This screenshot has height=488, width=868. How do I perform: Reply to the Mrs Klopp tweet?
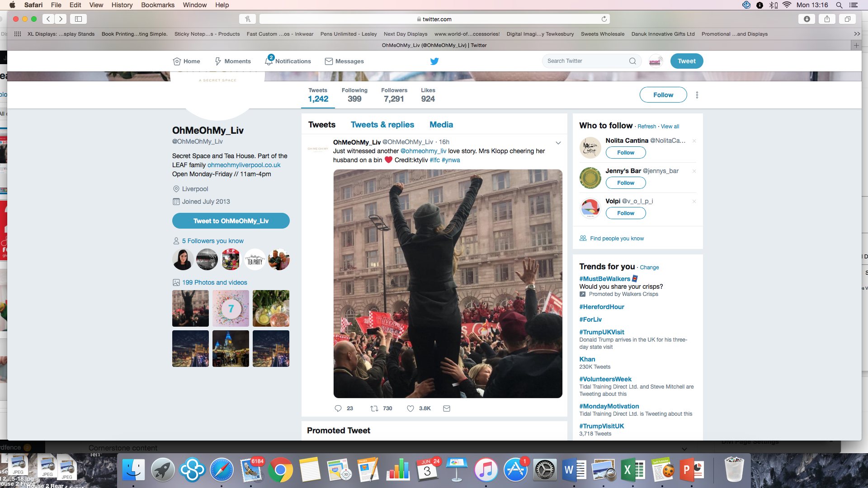point(338,408)
